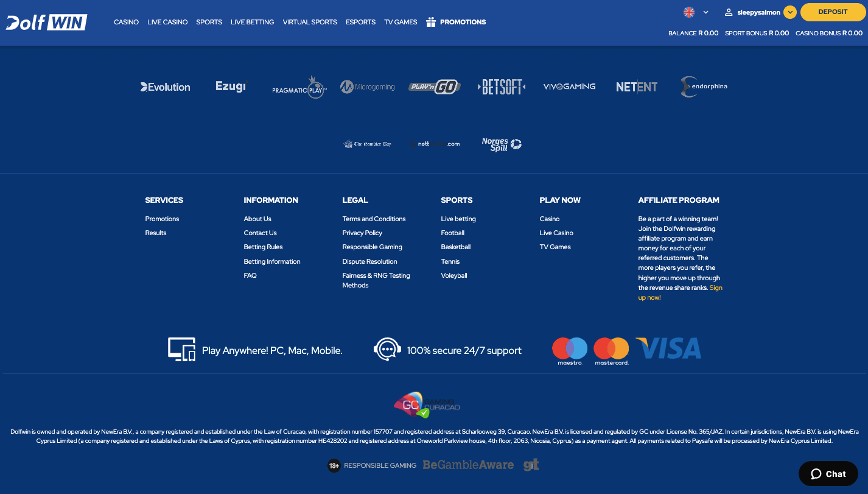868x494 pixels.
Task: Click the headset support icon
Action: click(387, 350)
